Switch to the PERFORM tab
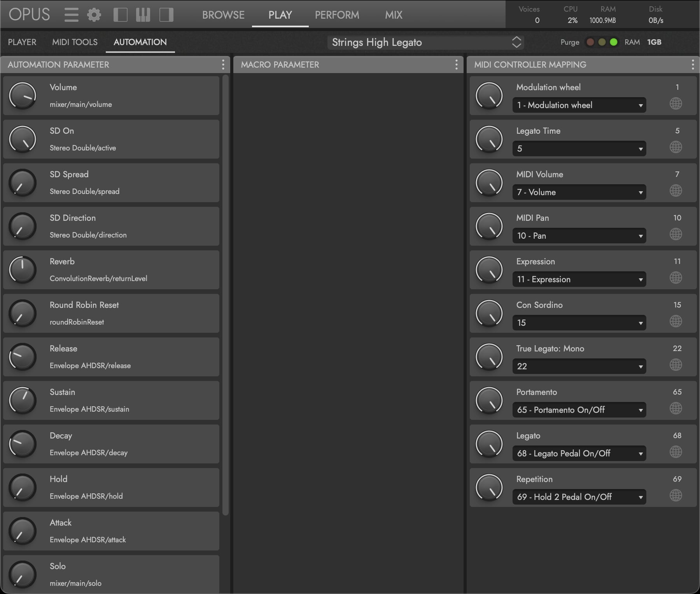The image size is (700, 594). point(337,15)
